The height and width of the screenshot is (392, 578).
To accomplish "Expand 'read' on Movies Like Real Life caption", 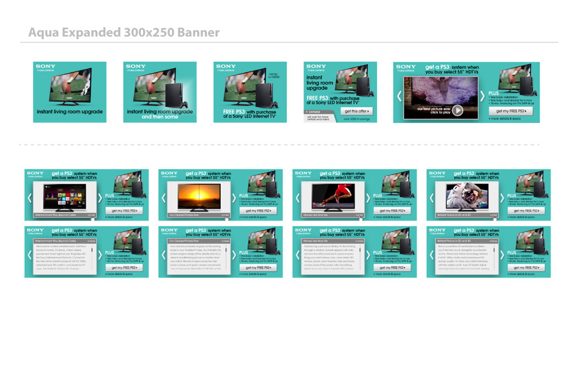I will coord(359,215).
